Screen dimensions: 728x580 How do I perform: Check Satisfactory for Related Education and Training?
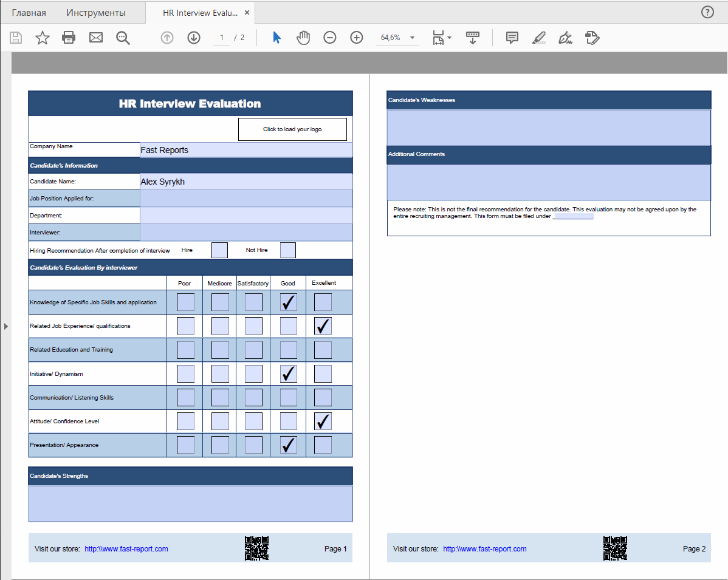pos(253,350)
